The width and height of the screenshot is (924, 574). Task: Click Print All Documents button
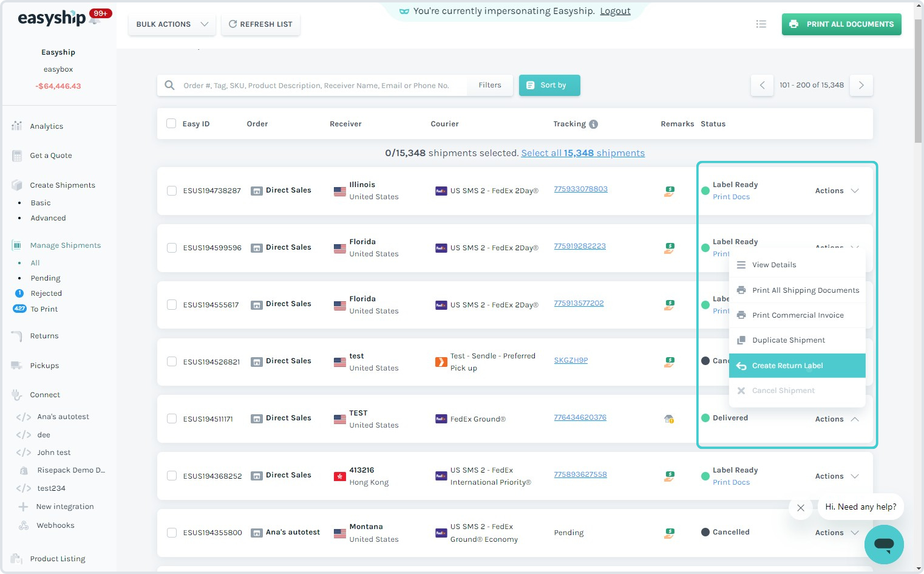(x=841, y=24)
